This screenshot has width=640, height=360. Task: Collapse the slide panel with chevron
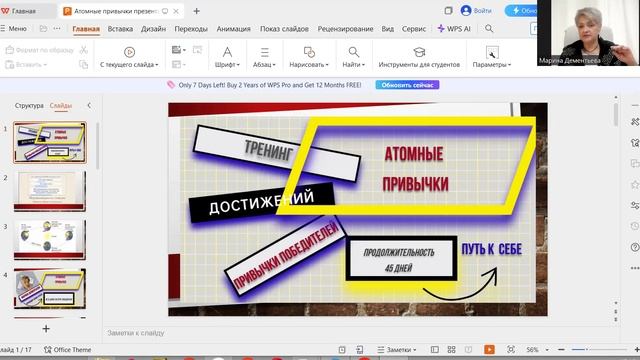click(89, 105)
